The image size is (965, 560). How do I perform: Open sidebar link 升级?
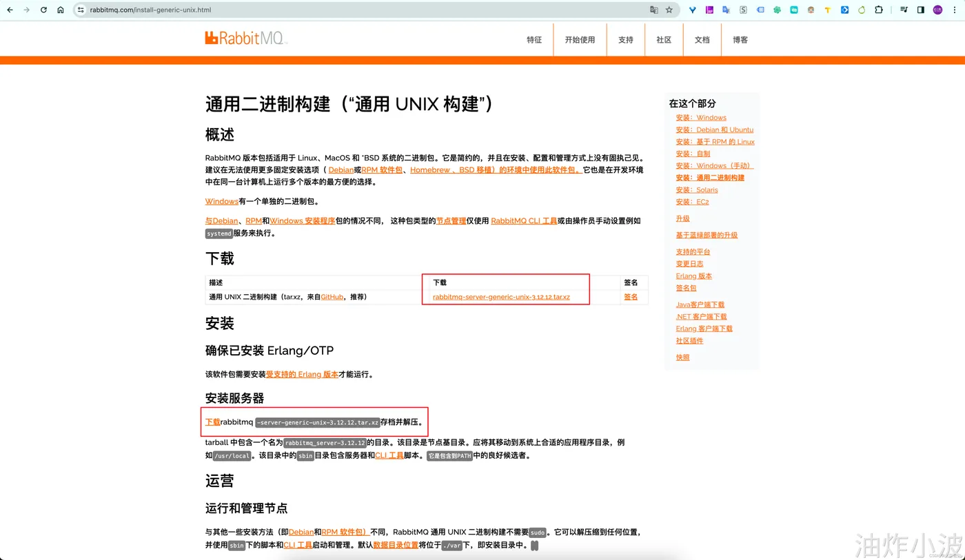tap(682, 218)
